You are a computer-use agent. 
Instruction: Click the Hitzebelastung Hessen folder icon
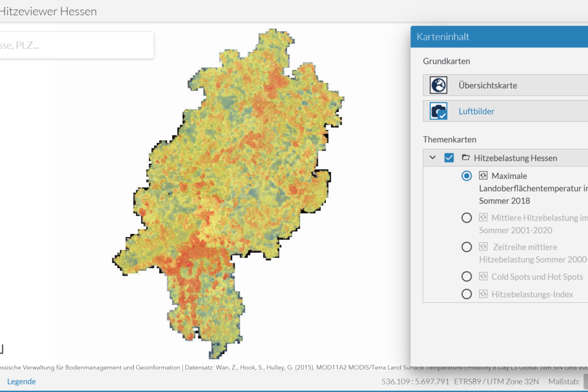pyautogui.click(x=465, y=157)
